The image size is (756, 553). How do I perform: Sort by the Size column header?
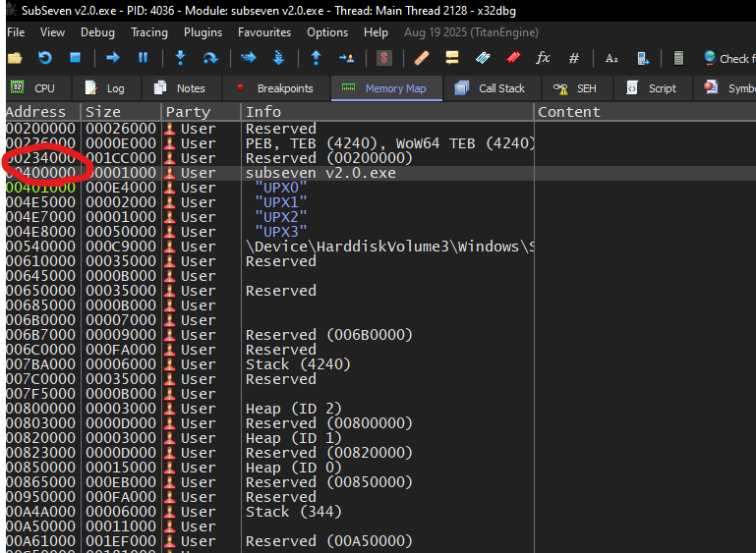[x=102, y=112]
